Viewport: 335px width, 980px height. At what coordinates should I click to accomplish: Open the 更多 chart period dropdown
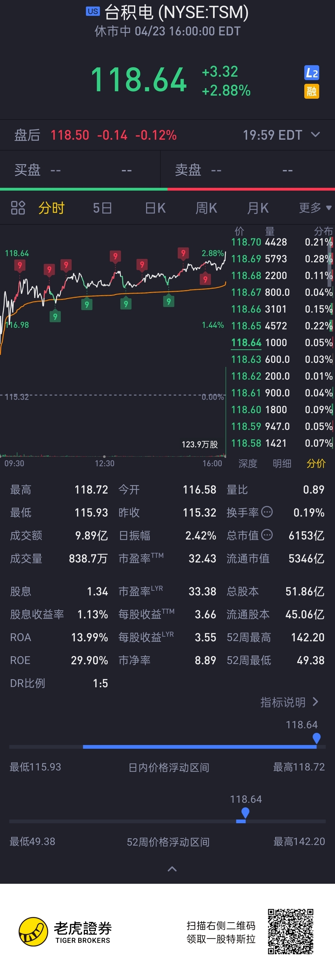click(x=315, y=208)
